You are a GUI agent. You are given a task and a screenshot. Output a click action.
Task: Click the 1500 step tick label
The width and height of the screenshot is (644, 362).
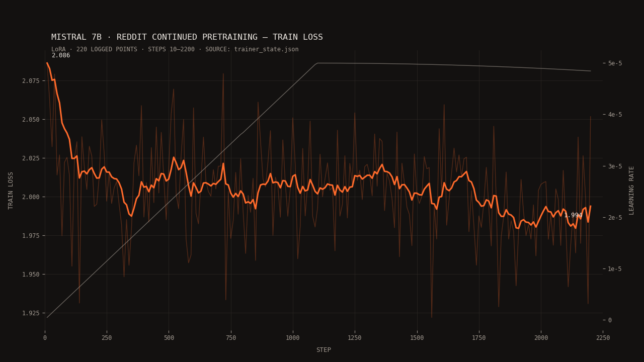[x=417, y=338]
